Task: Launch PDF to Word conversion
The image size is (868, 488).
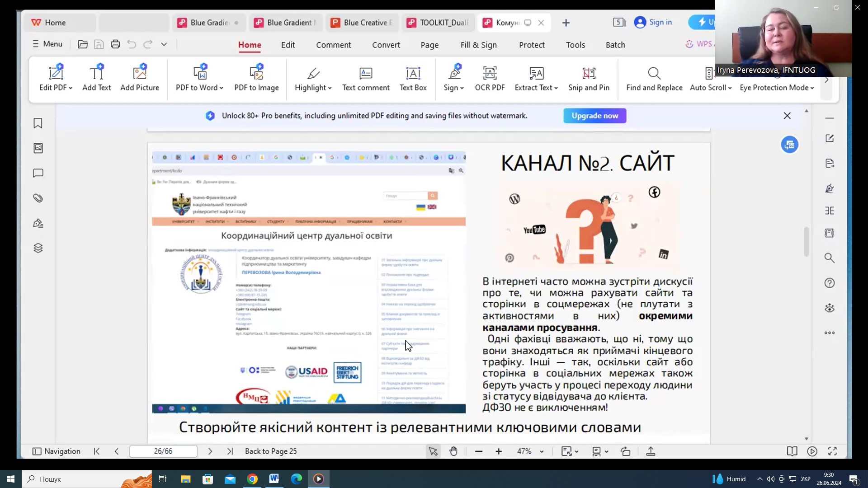Action: point(199,78)
